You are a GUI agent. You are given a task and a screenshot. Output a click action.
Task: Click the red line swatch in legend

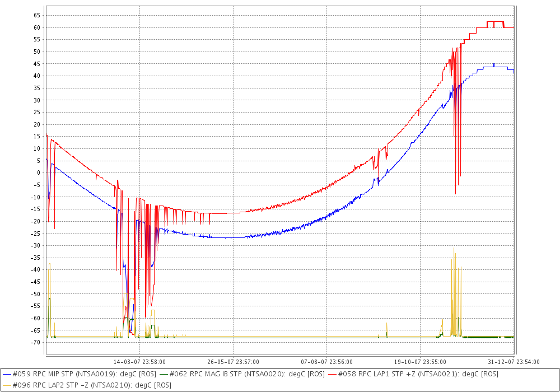332,374
